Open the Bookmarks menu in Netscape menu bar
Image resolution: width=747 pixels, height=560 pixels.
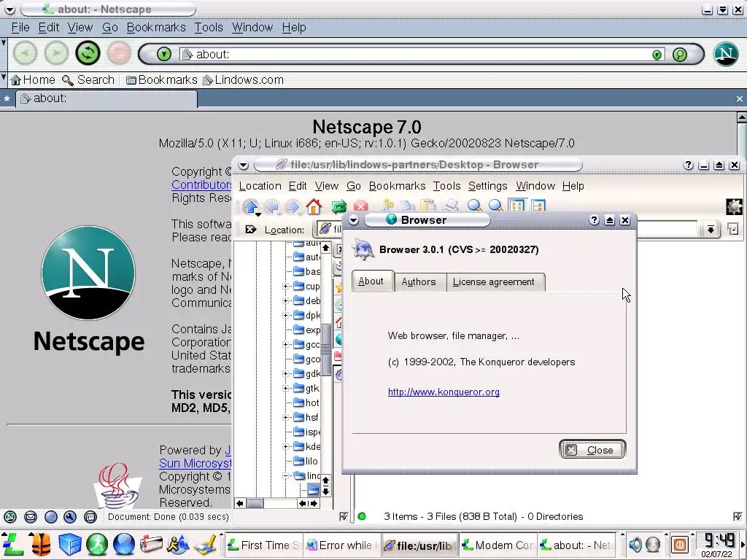(x=156, y=28)
